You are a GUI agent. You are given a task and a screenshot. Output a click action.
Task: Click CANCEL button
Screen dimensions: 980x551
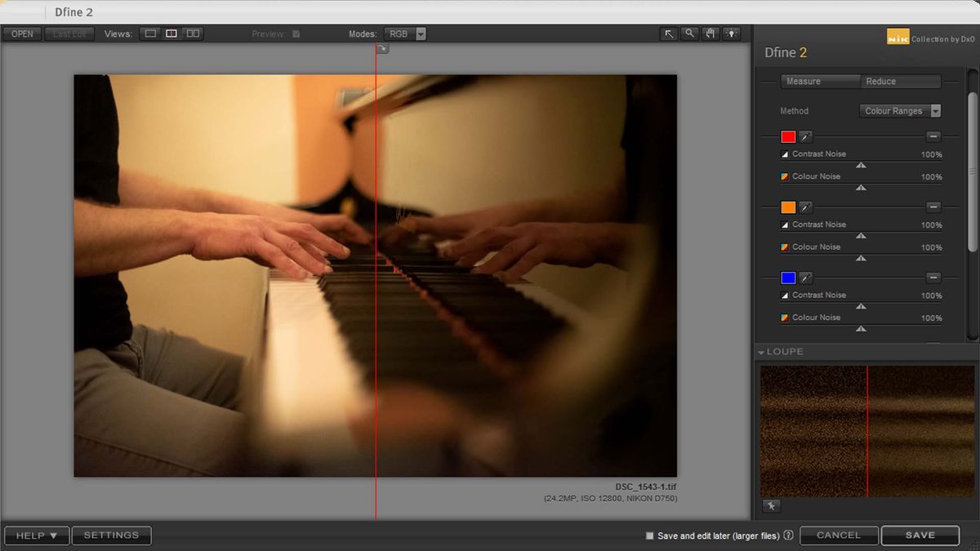(839, 535)
